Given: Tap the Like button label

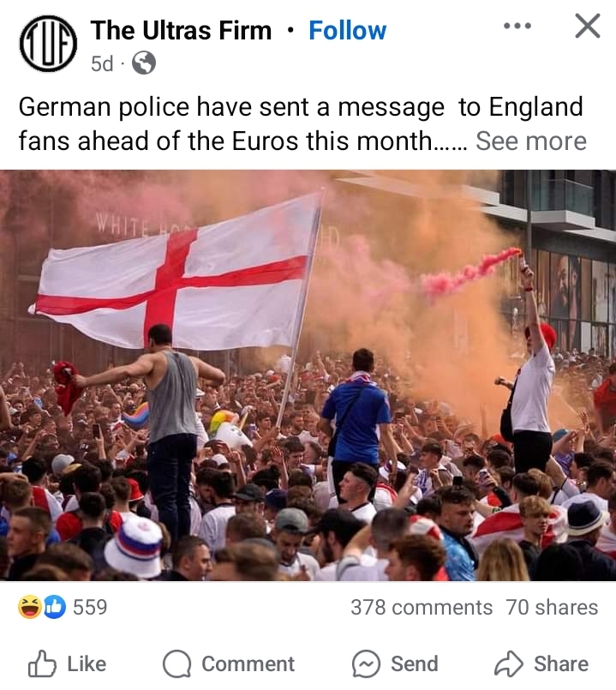Looking at the screenshot, I should tap(87, 664).
